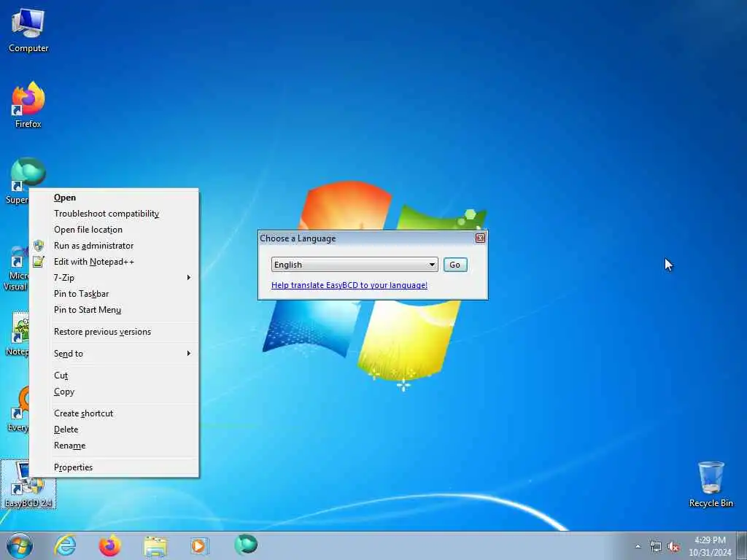Viewport: 747px width, 560px height.
Task: Close the Choose a Language dialog
Action: pos(480,238)
